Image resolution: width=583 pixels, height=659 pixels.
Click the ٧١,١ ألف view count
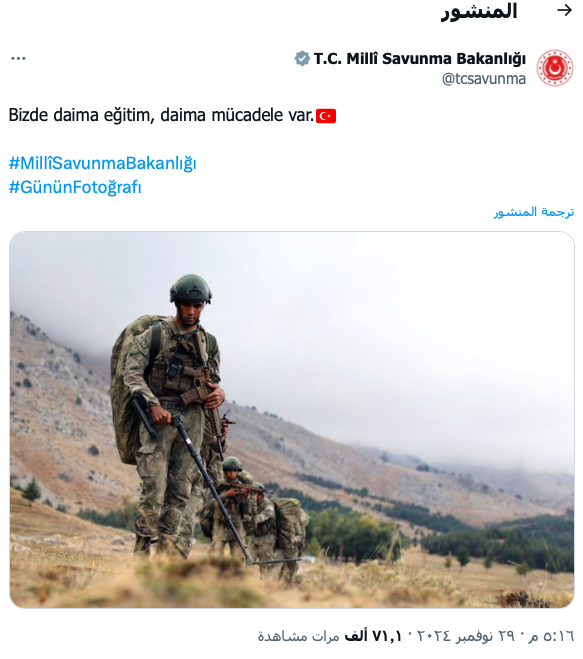click(374, 636)
